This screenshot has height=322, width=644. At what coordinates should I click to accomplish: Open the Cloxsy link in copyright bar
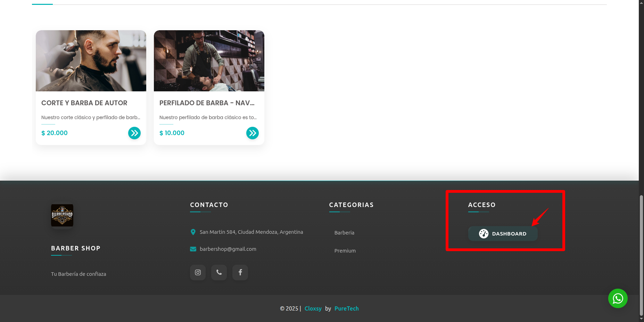pos(313,308)
